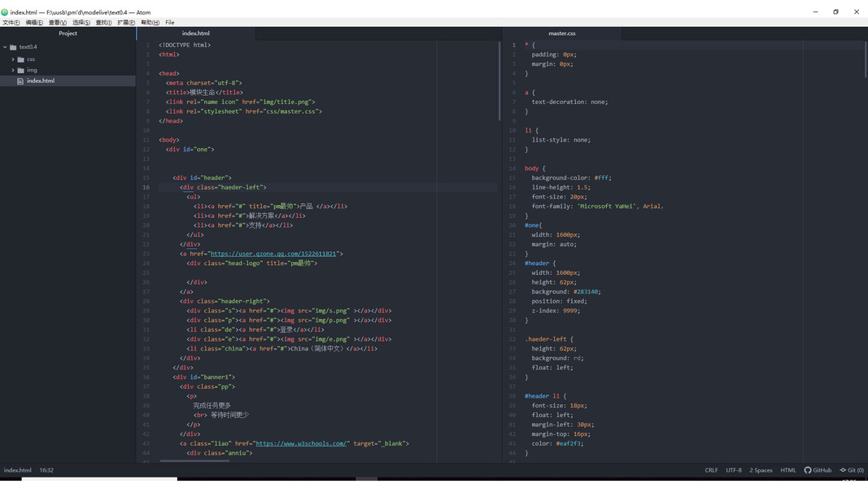Screen dimensions: 868x488
Task: Click the CRLF line ending selector
Action: coord(711,470)
